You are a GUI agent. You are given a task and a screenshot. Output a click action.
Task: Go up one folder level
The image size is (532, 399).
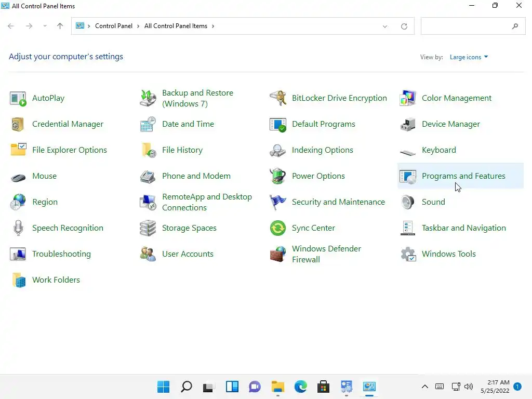click(60, 26)
